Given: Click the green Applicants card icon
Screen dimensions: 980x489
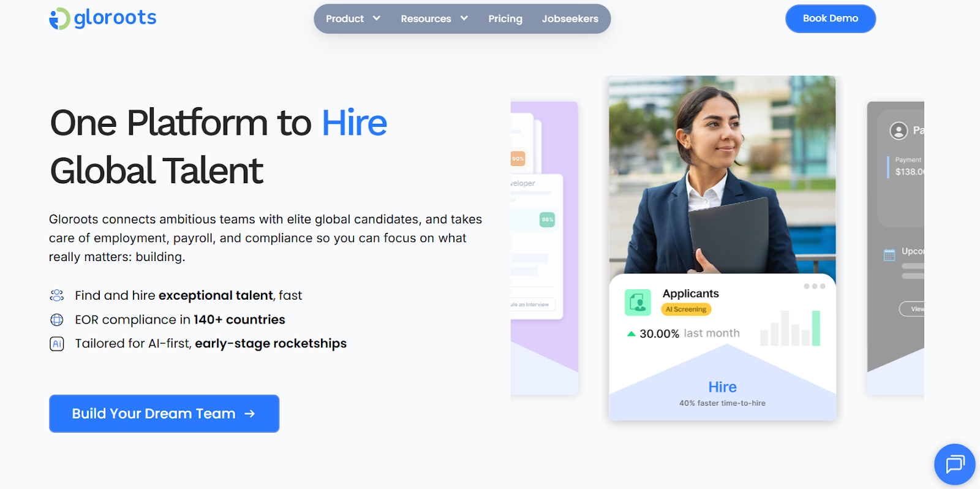Looking at the screenshot, I should (x=638, y=302).
